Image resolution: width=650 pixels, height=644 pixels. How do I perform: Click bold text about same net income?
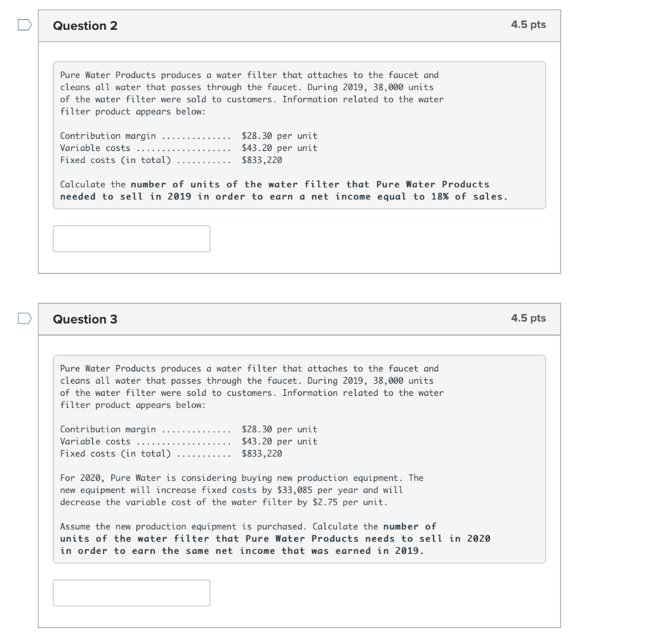pos(275,539)
